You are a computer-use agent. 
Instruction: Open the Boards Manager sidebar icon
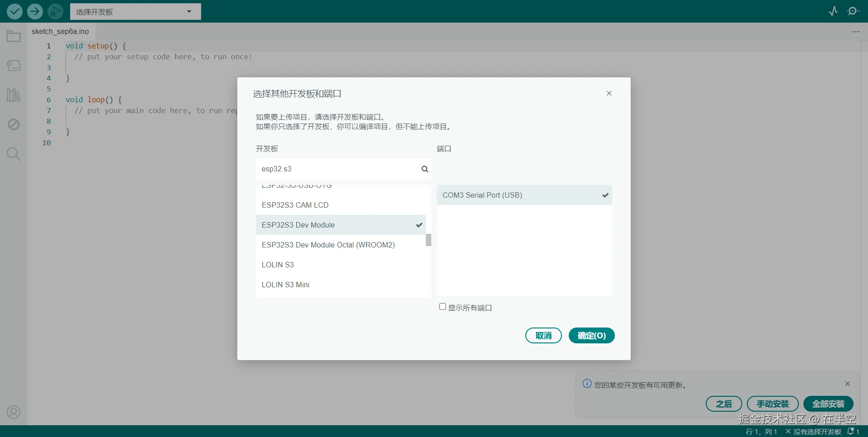click(x=14, y=66)
